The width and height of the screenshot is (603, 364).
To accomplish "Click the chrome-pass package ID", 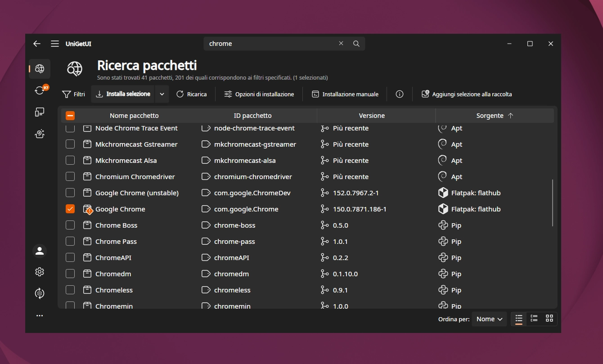I will pos(234,242).
